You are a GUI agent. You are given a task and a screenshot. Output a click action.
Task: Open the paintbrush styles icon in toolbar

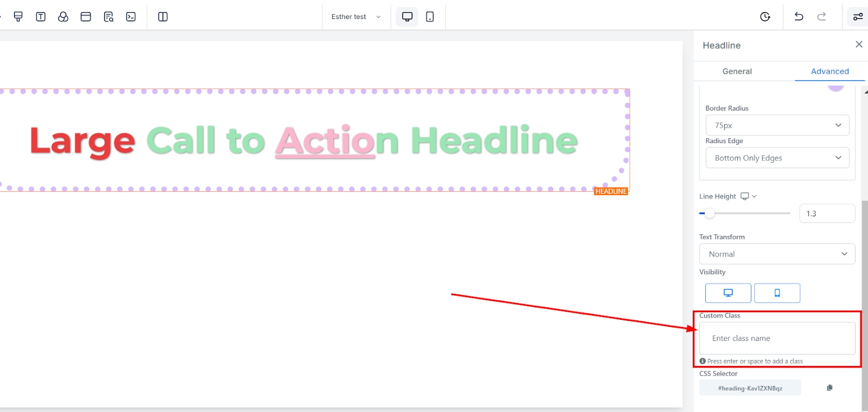click(18, 17)
